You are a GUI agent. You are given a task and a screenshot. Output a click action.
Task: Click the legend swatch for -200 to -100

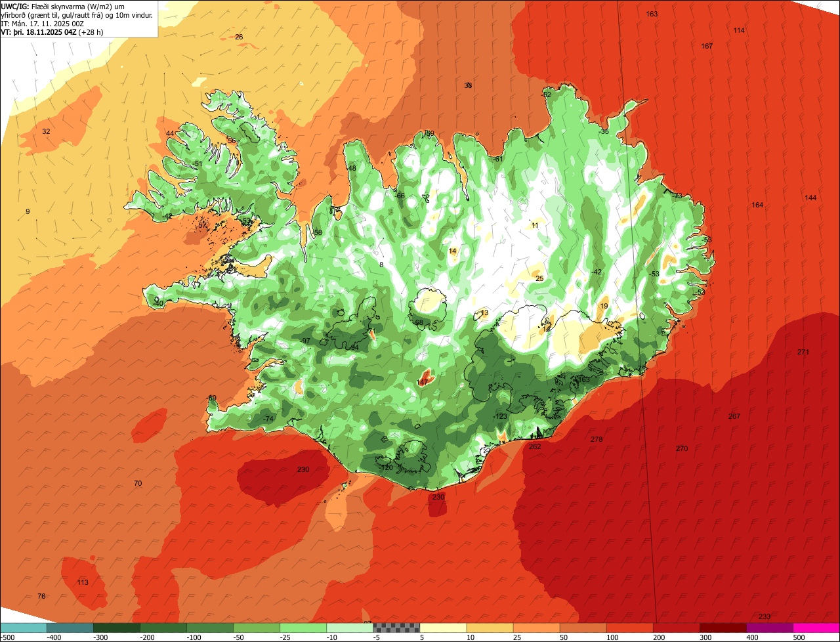163,628
